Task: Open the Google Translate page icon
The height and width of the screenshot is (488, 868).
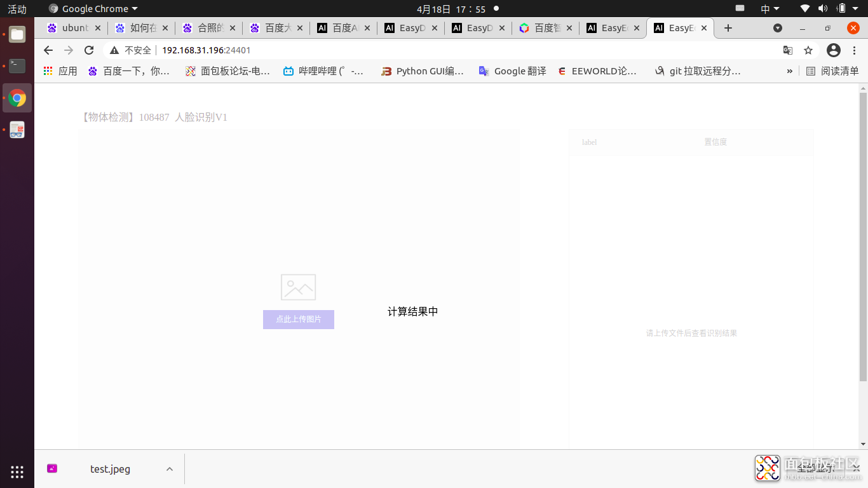Action: pos(788,50)
